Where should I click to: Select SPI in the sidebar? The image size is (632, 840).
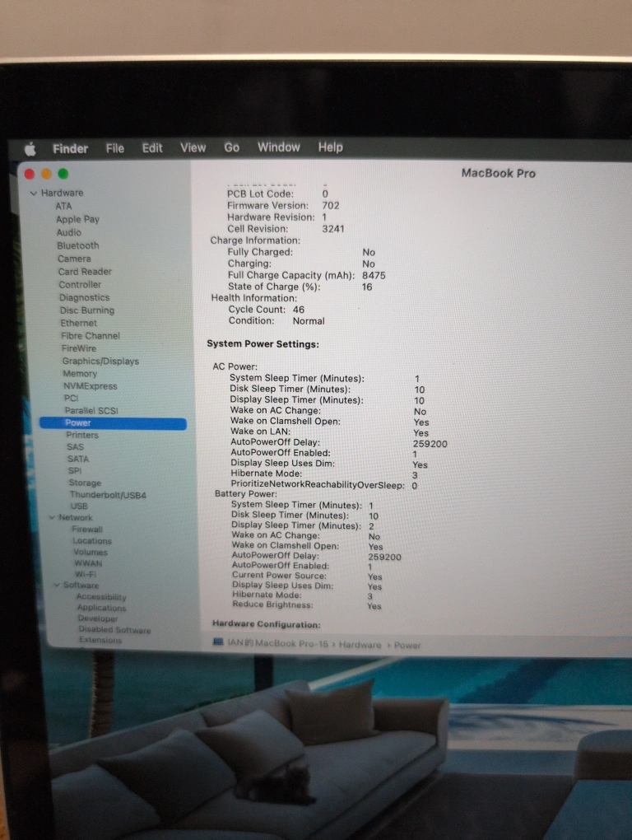click(75, 470)
